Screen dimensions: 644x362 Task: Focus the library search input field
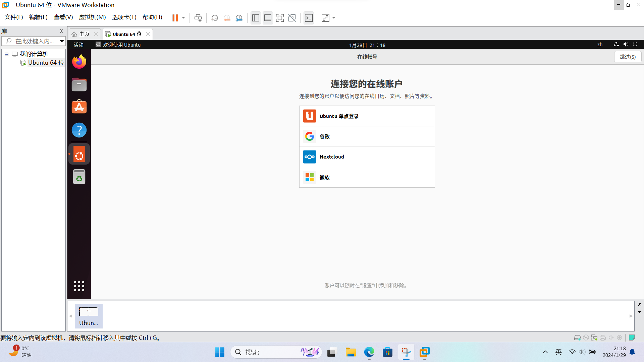[x=31, y=41]
